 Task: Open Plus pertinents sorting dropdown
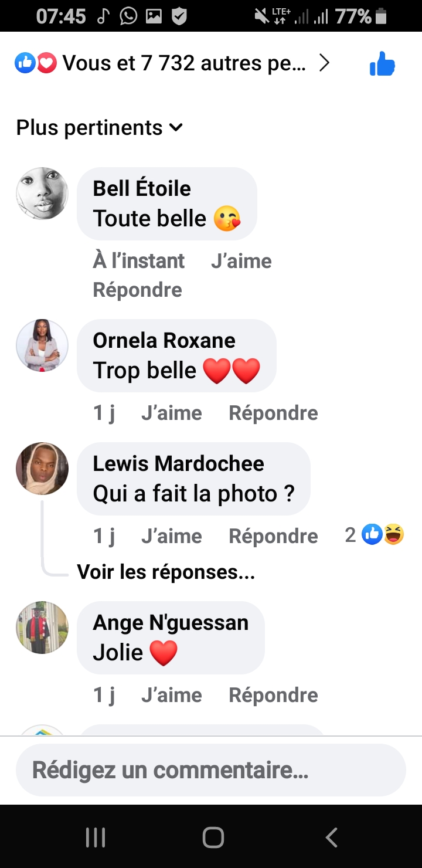click(x=100, y=127)
